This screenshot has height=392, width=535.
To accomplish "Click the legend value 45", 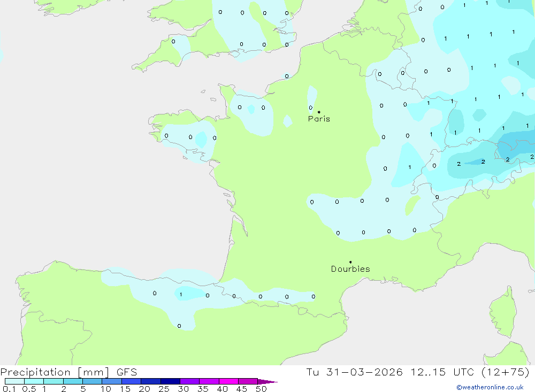I will (242, 389).
